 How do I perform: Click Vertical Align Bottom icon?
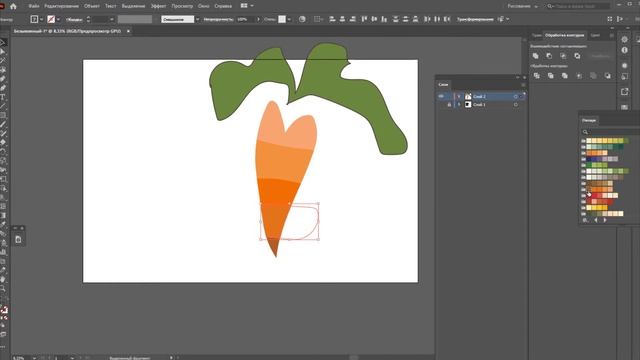point(384,19)
